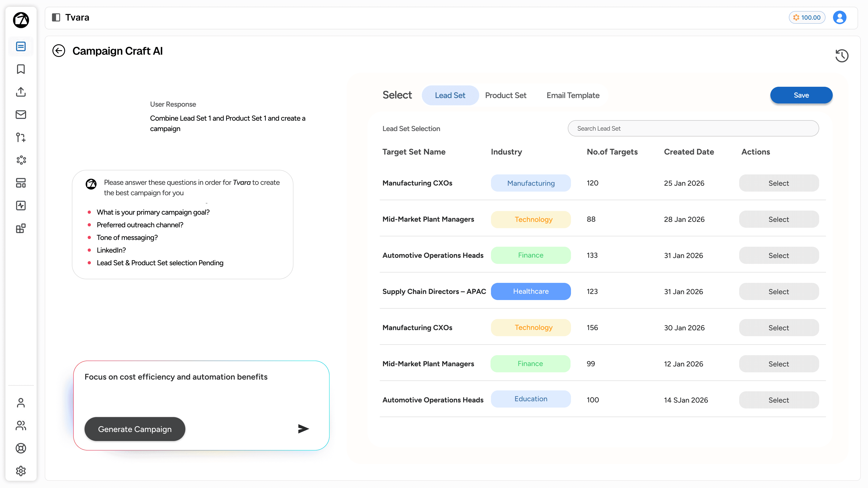Open the mail envelope icon in the sidebar

tap(21, 115)
